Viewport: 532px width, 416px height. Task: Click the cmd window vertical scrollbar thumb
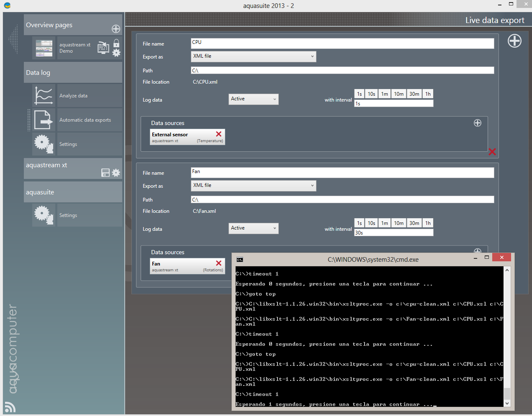(x=507, y=393)
